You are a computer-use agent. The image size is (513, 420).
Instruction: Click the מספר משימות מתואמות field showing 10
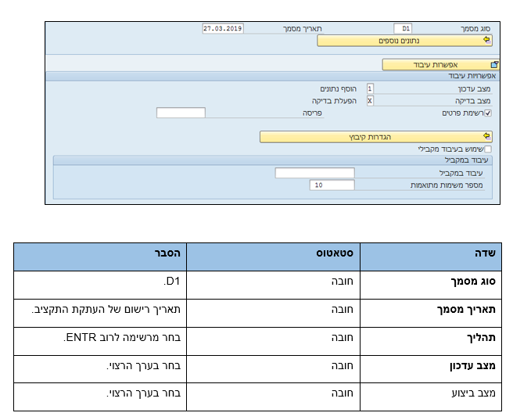click(x=332, y=185)
